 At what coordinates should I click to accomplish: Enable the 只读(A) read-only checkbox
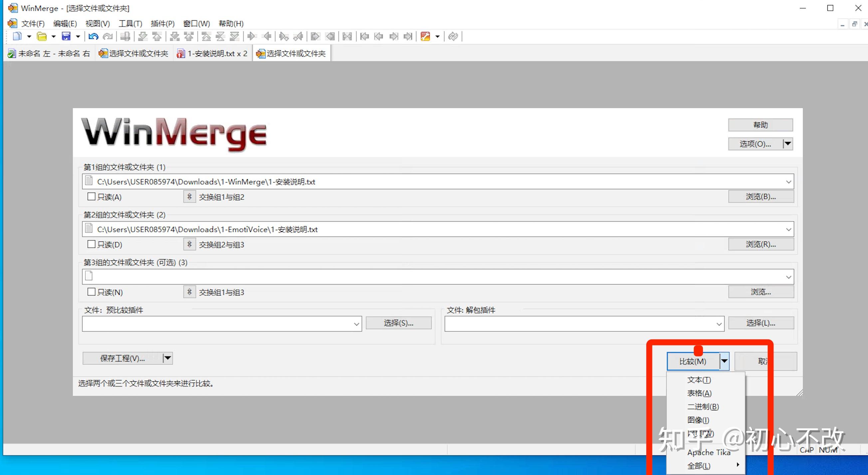(x=91, y=197)
